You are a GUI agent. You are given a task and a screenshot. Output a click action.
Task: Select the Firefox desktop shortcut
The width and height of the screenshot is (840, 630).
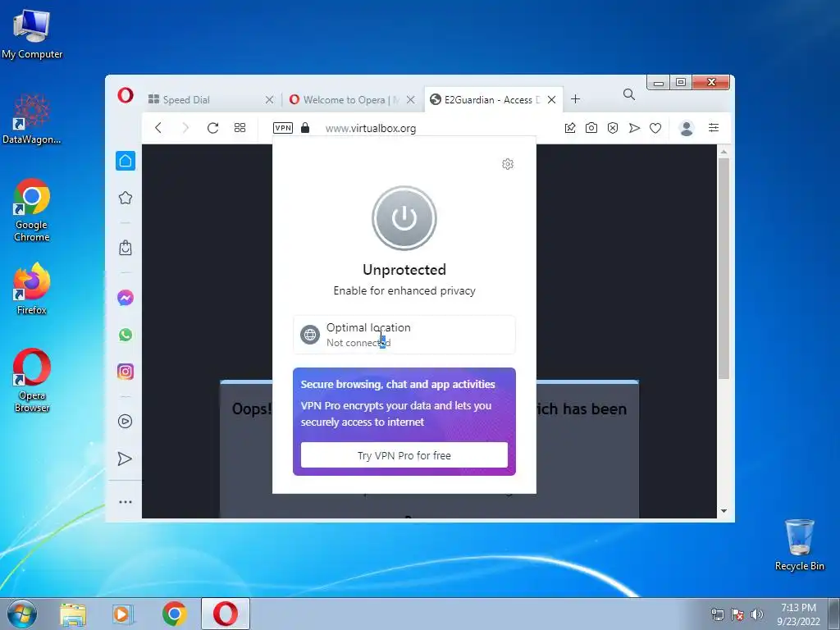[x=32, y=289]
